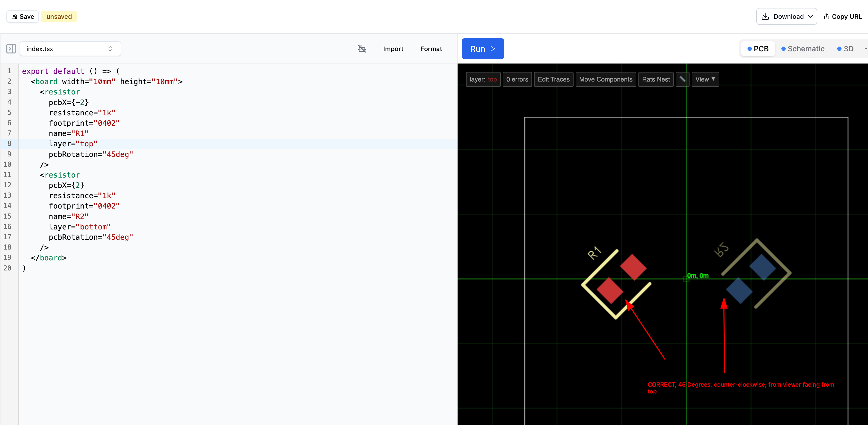The height and width of the screenshot is (425, 868).
Task: Open the index.tsx file selector
Action: coord(70,49)
